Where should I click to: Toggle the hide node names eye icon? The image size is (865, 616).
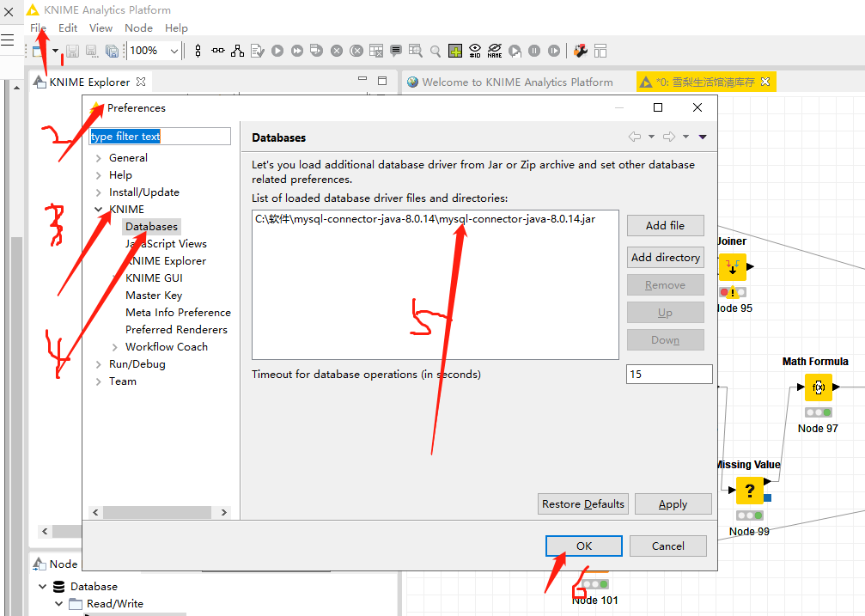(x=495, y=51)
